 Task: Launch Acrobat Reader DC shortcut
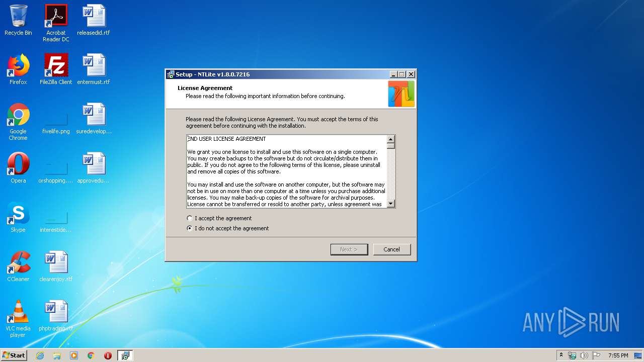56,23
